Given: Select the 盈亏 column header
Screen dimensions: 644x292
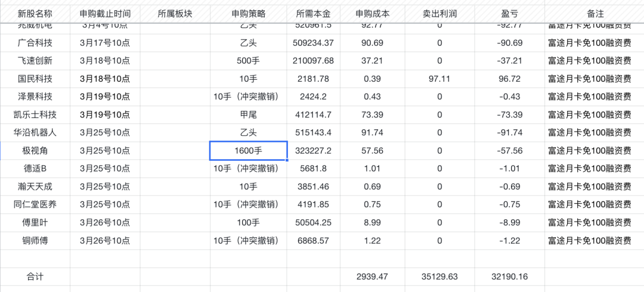Looking at the screenshot, I should (x=509, y=14).
